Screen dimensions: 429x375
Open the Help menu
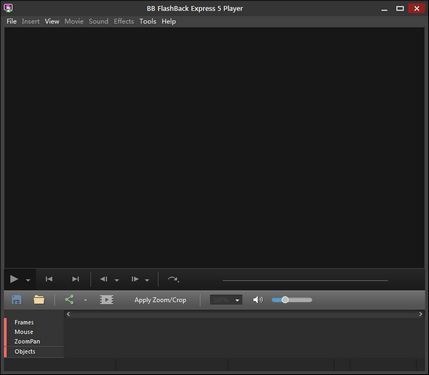169,21
